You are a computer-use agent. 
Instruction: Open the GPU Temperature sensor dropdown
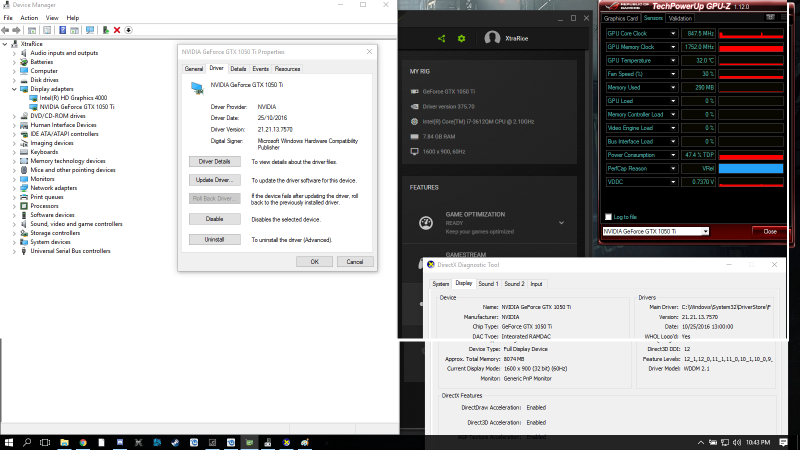[673, 60]
